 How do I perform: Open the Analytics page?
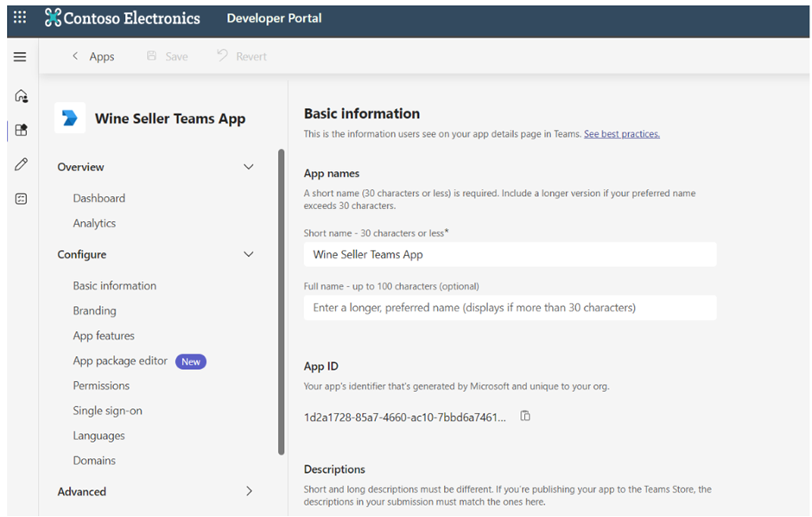click(94, 223)
